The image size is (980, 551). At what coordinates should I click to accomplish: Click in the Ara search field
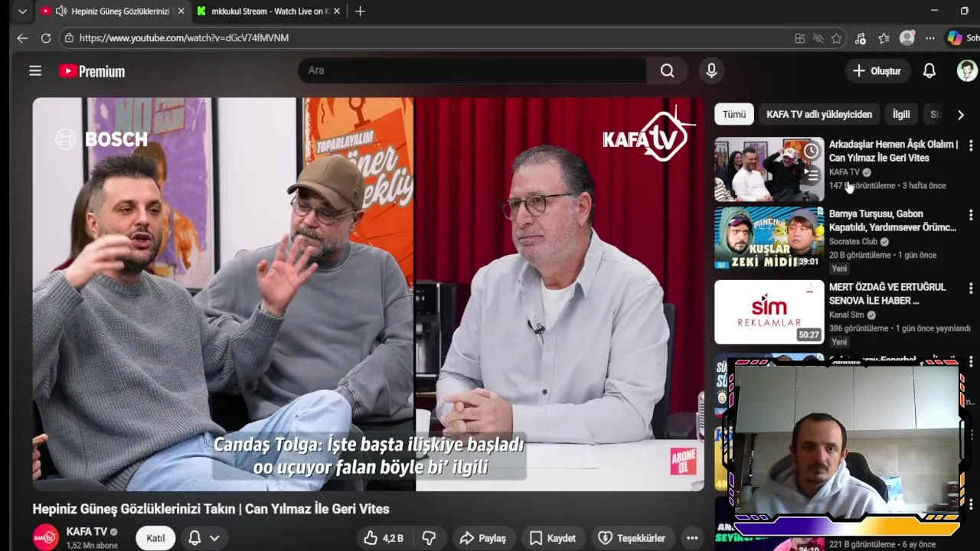[472, 70]
